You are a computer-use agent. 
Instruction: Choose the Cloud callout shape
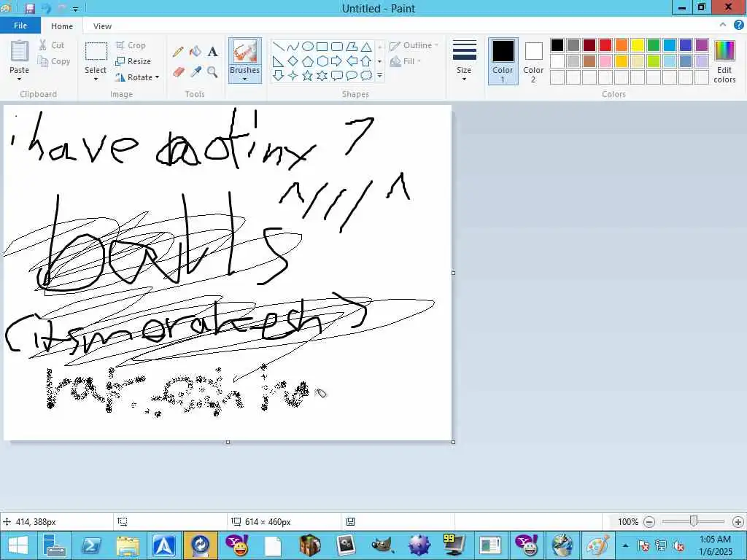click(366, 75)
